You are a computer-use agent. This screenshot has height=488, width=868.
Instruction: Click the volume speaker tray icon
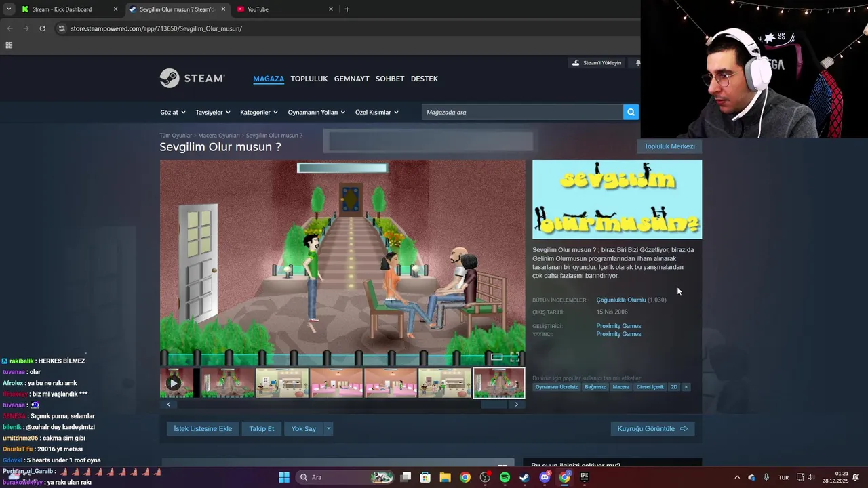(x=810, y=477)
